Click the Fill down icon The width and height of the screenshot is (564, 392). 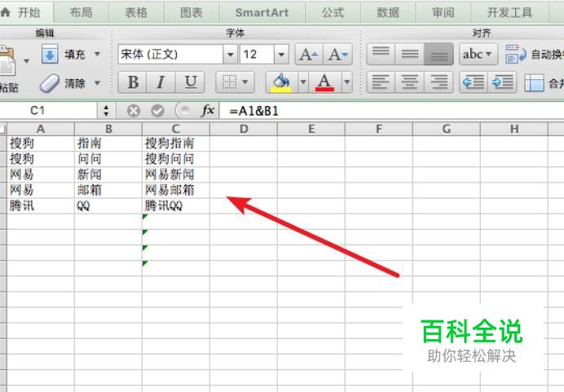[50, 55]
